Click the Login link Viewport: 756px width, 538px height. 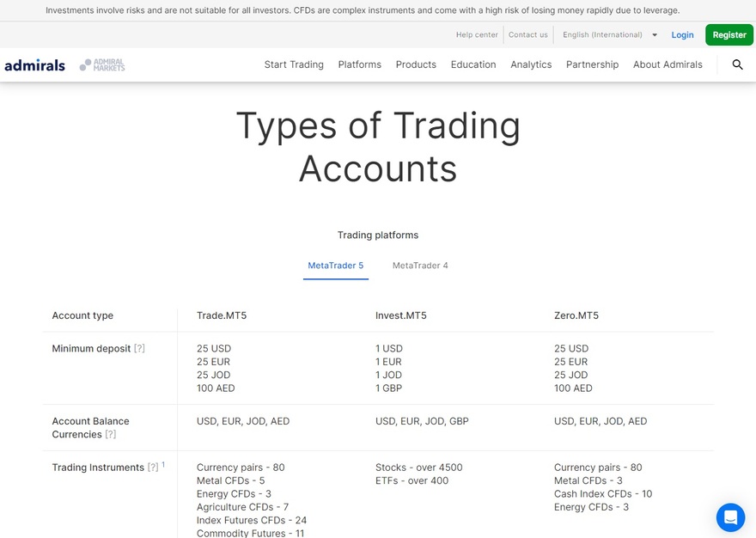coord(682,34)
